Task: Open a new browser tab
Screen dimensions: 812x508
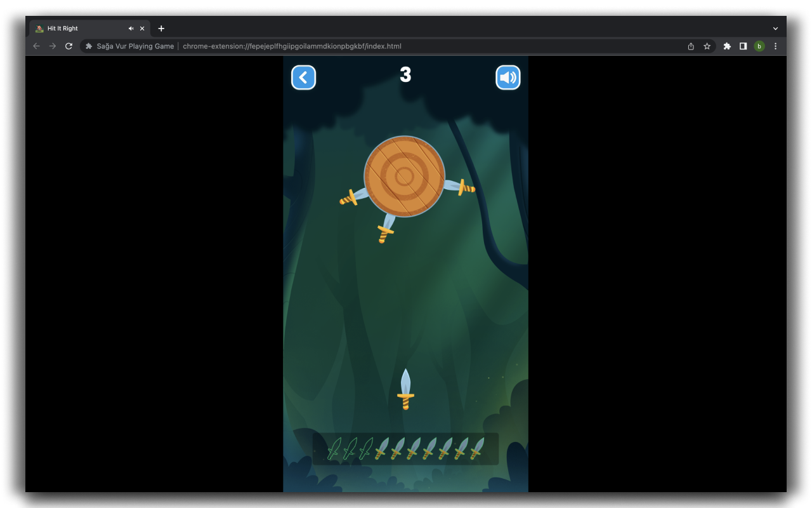Action: 161,29
